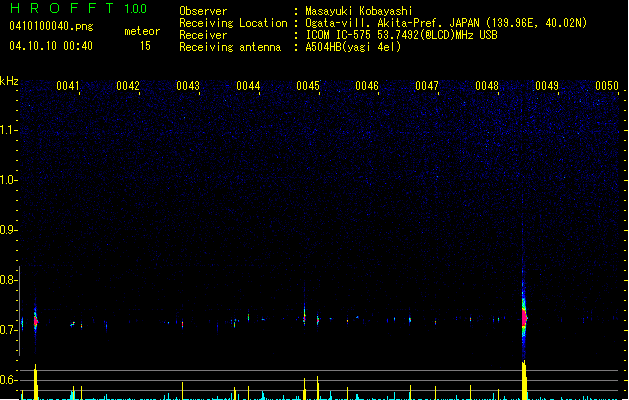Click the meteor count label
Image resolution: width=629 pixels, height=400 pixels.
(x=142, y=31)
